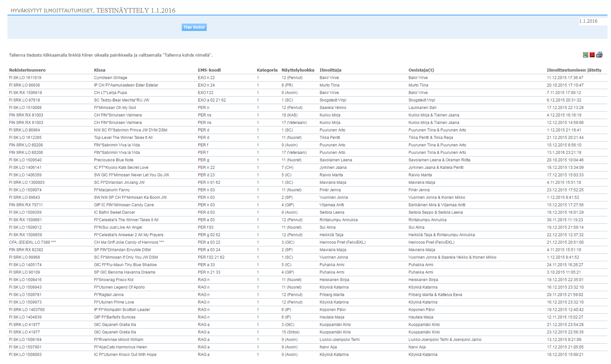Image resolution: width=611 pixels, height=364 pixels.
Task: Click FI*AijaiCats Harmonius Helen
Action: [x=120, y=347]
